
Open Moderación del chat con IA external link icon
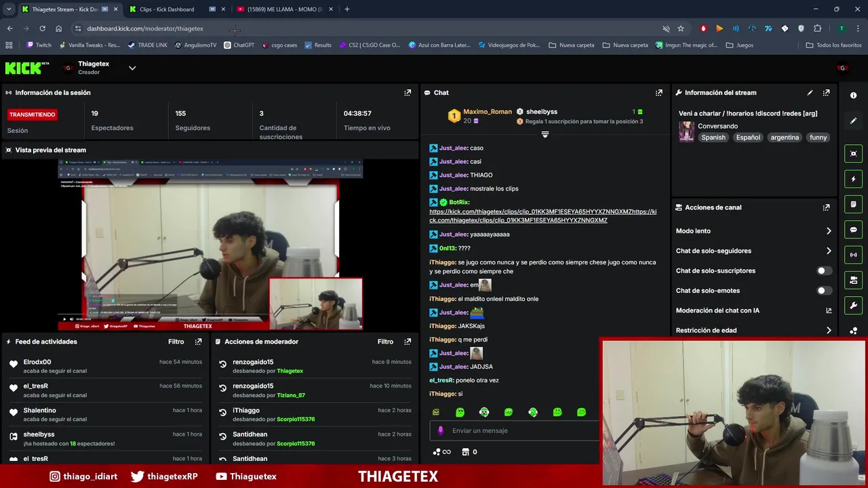point(829,310)
